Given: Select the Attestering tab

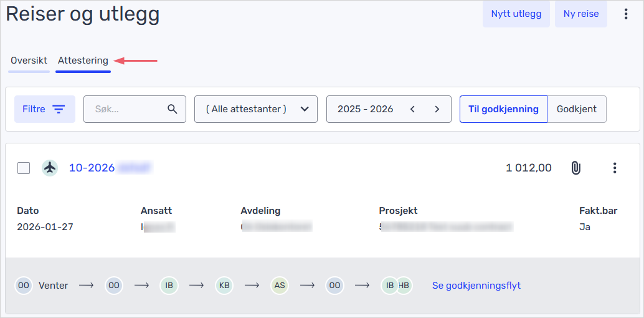Looking at the screenshot, I should [83, 60].
